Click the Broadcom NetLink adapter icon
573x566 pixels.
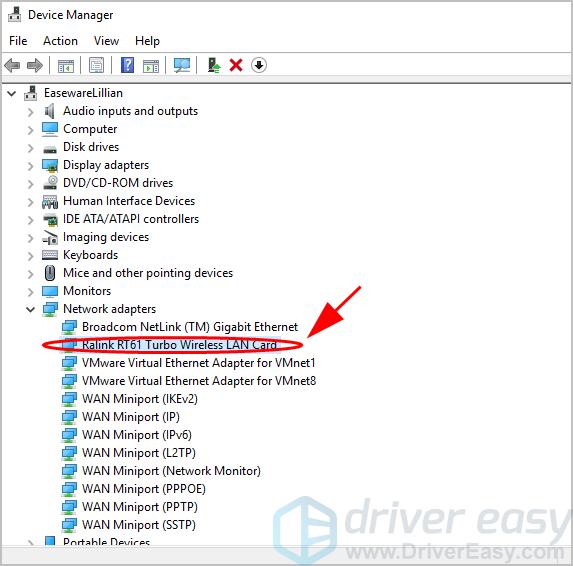69,327
